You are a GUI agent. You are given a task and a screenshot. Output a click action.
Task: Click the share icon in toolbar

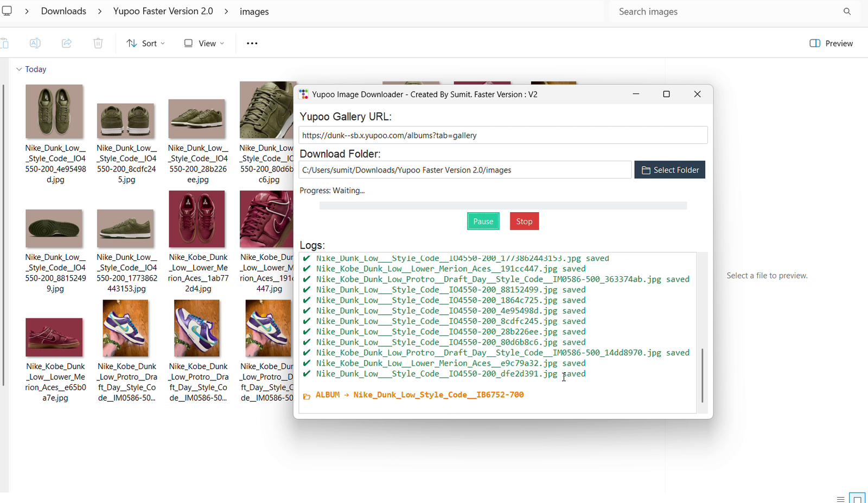66,43
